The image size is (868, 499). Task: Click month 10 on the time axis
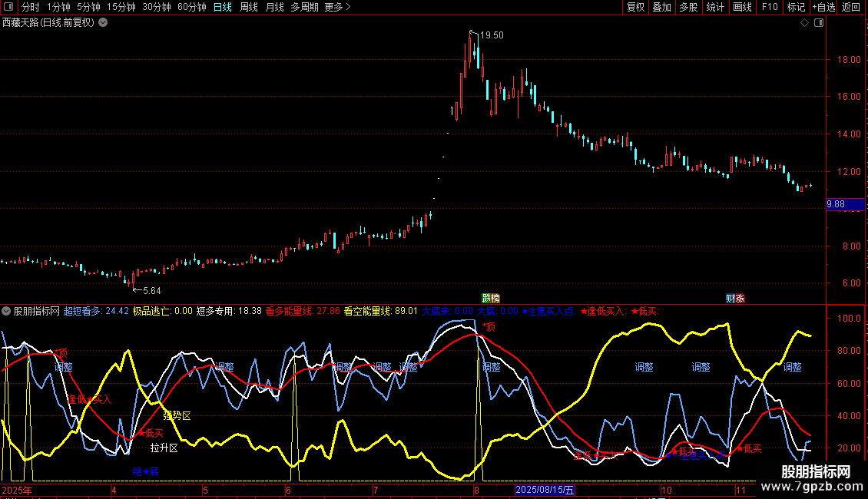tap(667, 490)
